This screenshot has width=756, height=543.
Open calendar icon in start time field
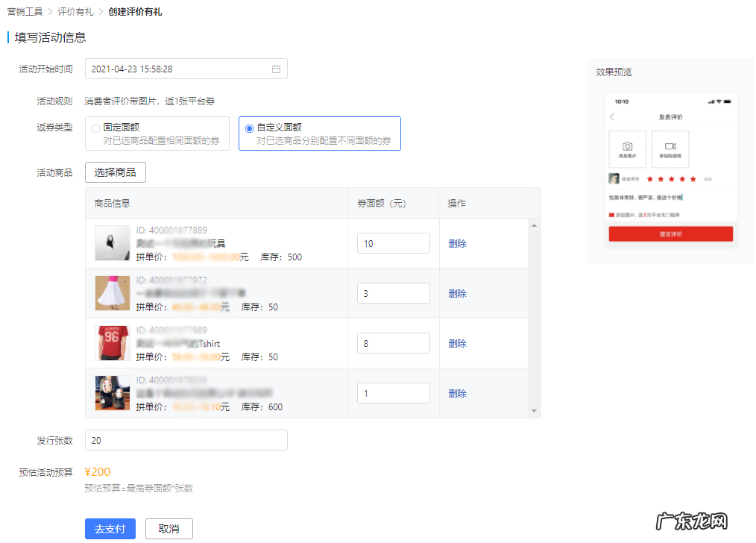tap(277, 69)
